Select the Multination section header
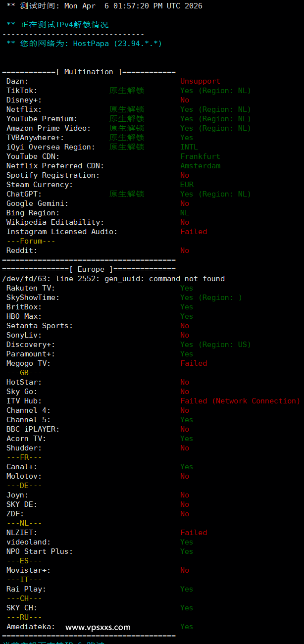 coord(89,72)
